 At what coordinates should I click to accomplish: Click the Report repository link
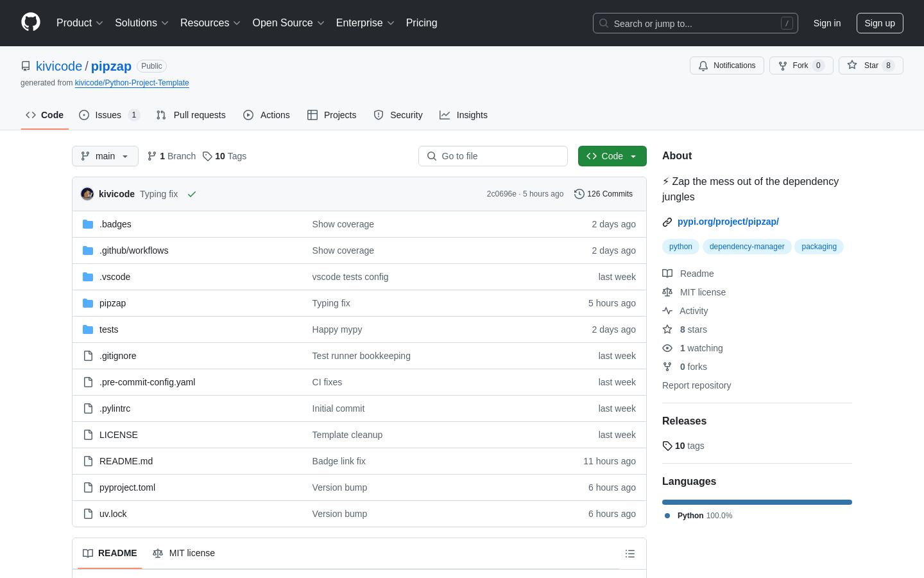(x=696, y=385)
